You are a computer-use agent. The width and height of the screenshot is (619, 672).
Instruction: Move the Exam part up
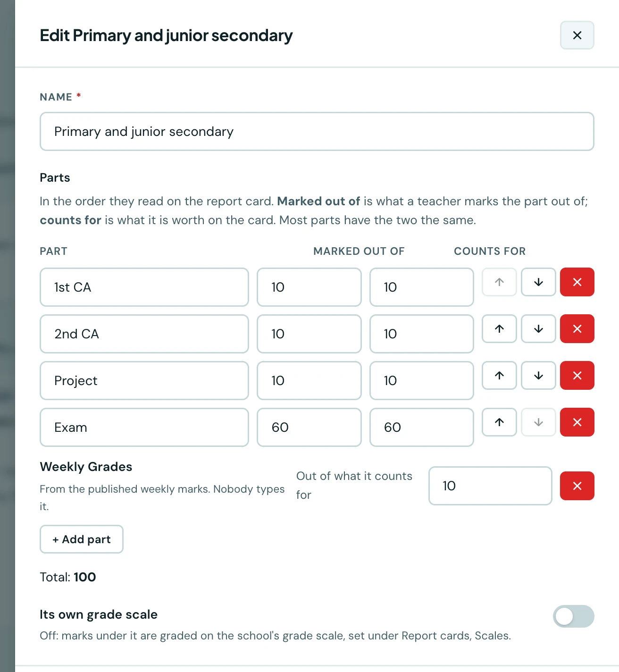click(x=499, y=422)
